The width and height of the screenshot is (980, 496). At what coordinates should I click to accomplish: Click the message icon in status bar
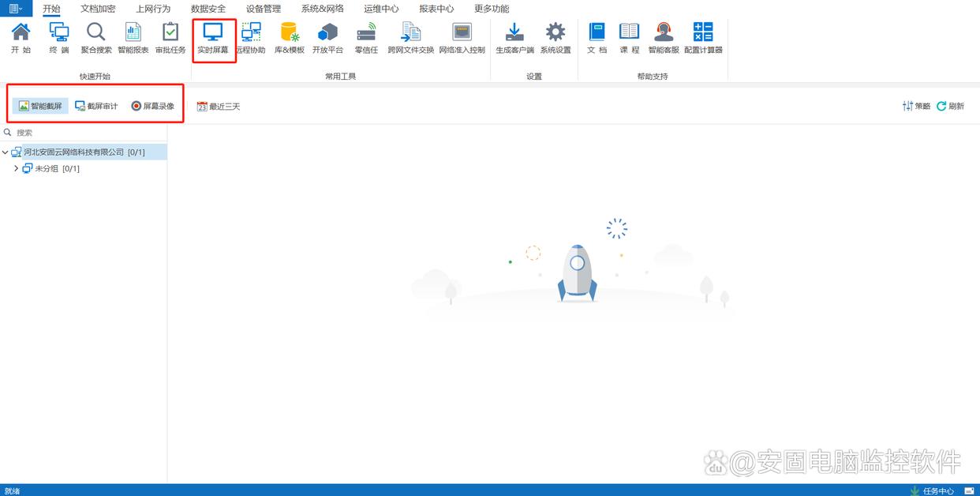[969, 490]
